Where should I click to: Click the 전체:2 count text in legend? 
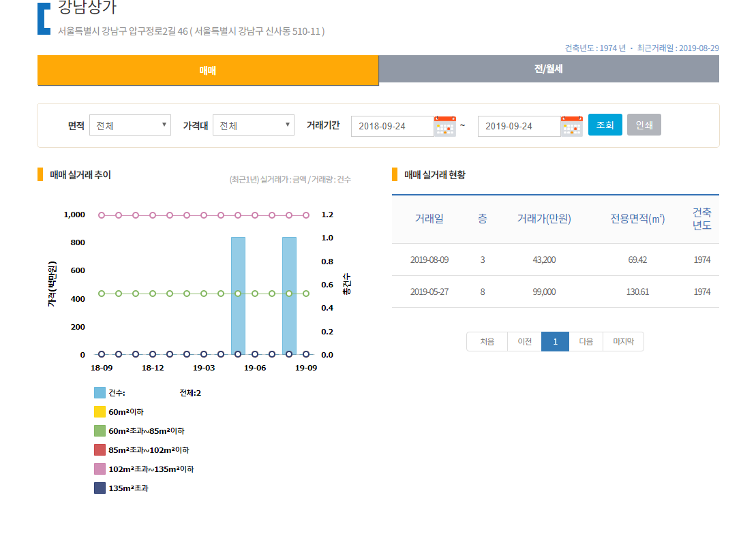pos(190,393)
